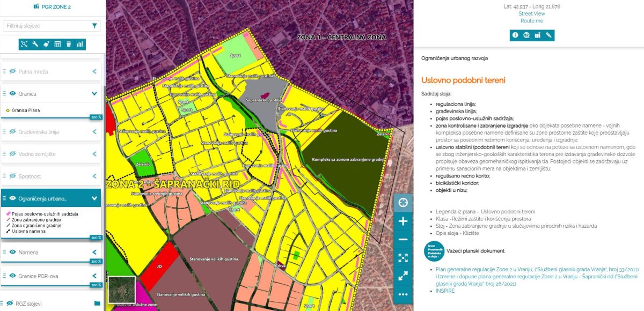This screenshot has width=644, height=311.
Task: Click the trash delete icon in layer toolbar
Action: pyautogui.click(x=69, y=44)
